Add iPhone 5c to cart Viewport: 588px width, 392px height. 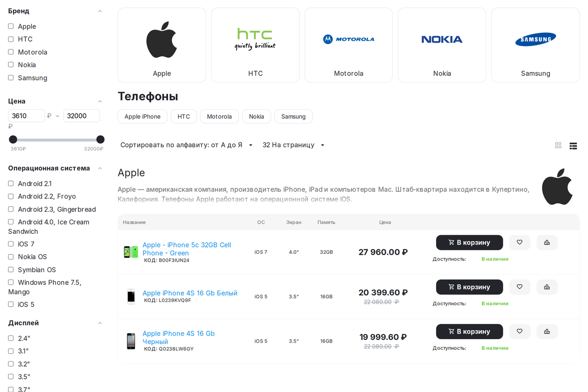[469, 243]
